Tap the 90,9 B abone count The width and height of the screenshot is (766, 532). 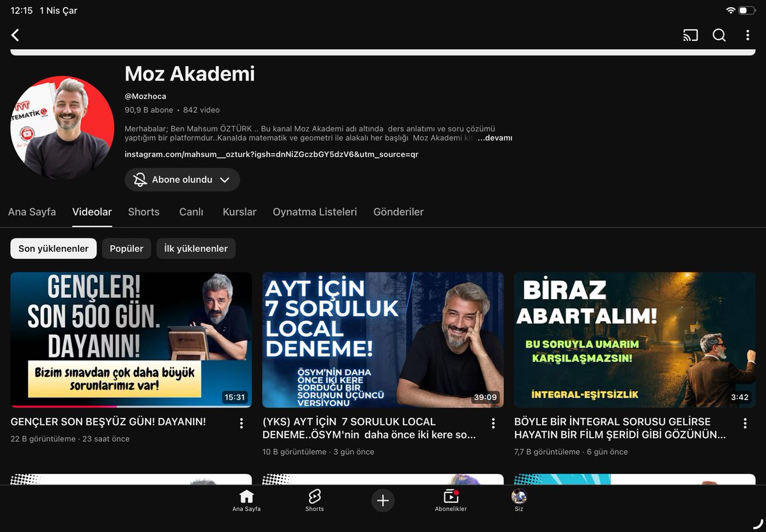pos(149,110)
